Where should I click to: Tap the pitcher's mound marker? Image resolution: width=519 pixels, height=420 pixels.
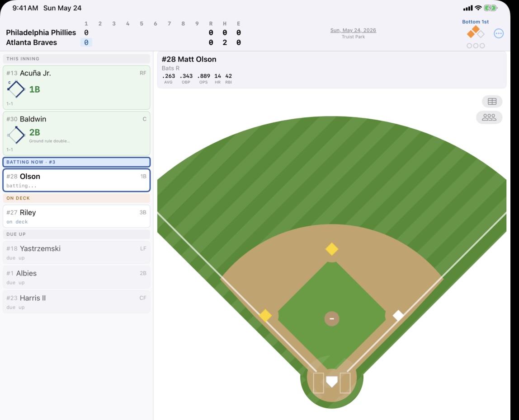[332, 319]
